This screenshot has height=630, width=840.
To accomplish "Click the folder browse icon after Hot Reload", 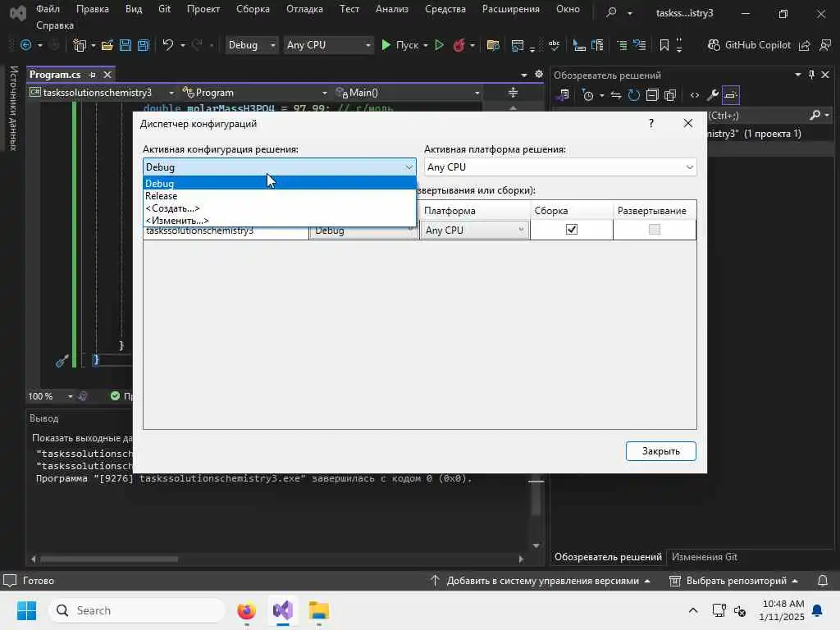I will coord(493,45).
